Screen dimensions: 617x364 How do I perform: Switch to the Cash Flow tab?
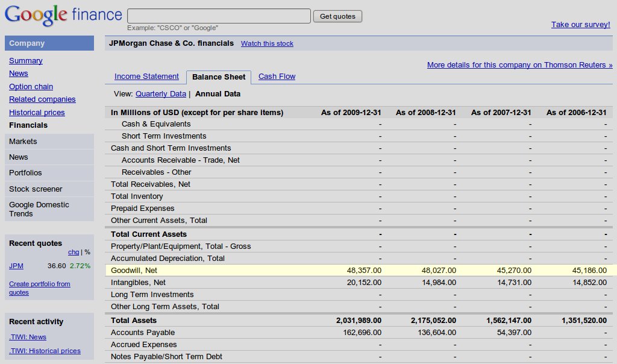pos(277,77)
